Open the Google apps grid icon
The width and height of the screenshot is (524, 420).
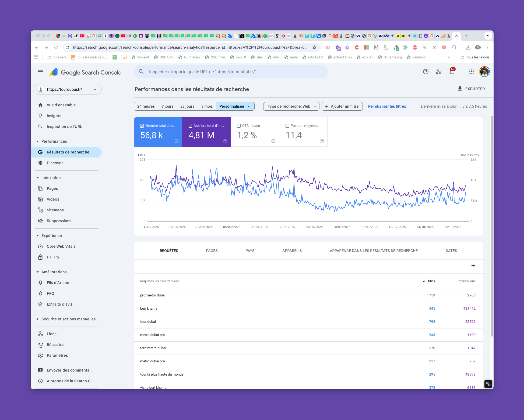[x=471, y=72]
